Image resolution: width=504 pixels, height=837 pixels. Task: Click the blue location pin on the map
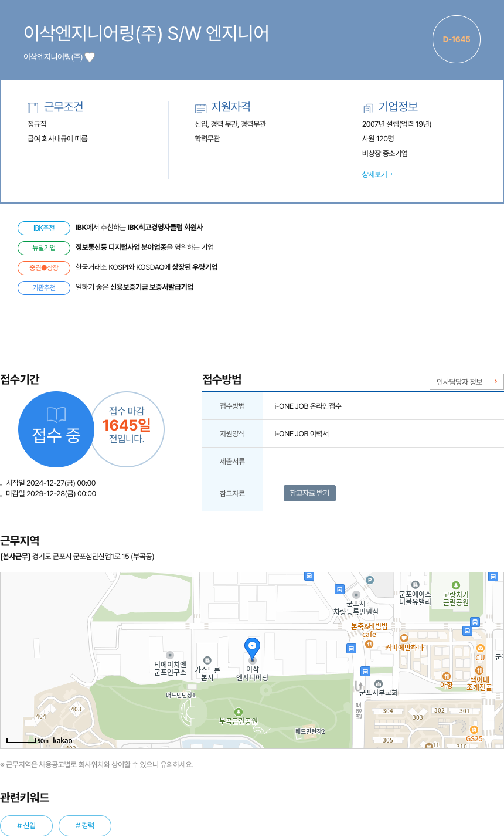pos(252,649)
